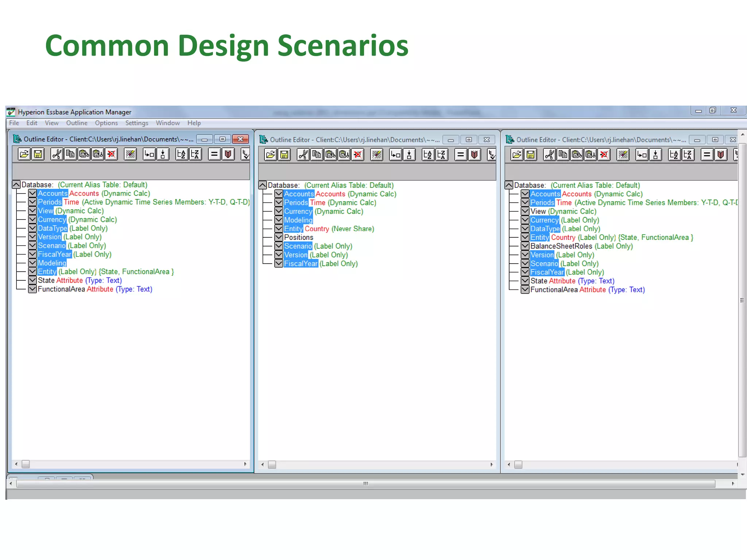Expand BalanceSheetRoles in right Outline Editor
This screenshot has height=560, width=747.
(525, 246)
